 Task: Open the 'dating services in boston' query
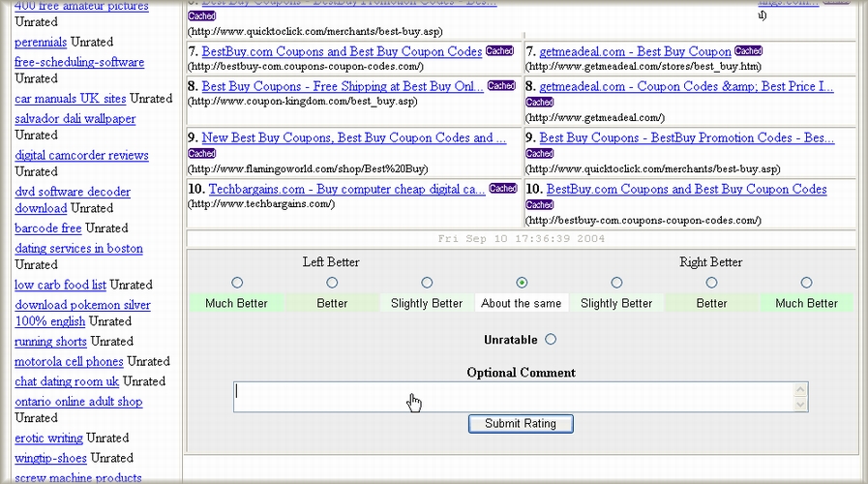click(x=78, y=248)
